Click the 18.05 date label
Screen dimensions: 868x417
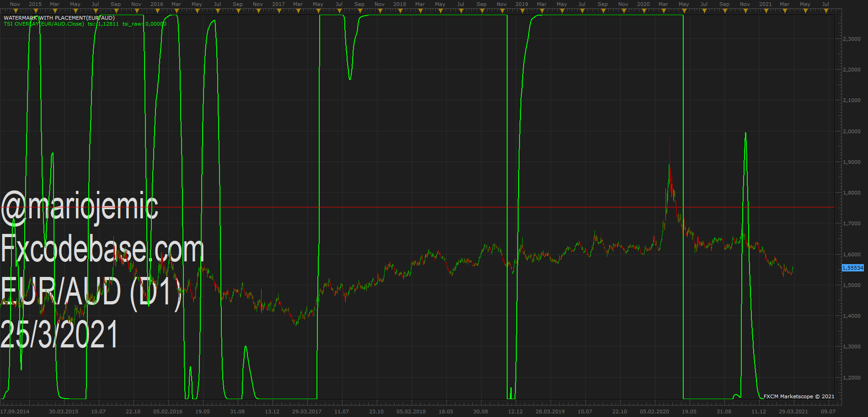[x=446, y=412]
